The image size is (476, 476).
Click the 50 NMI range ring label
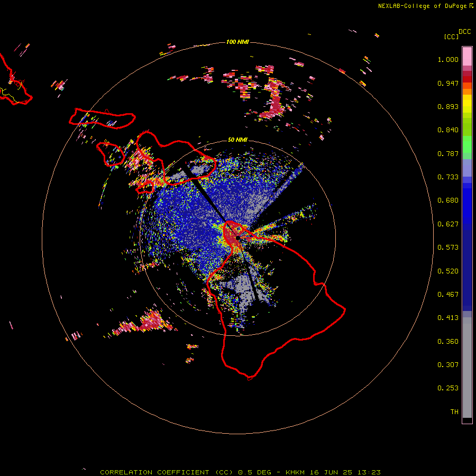[x=237, y=140]
